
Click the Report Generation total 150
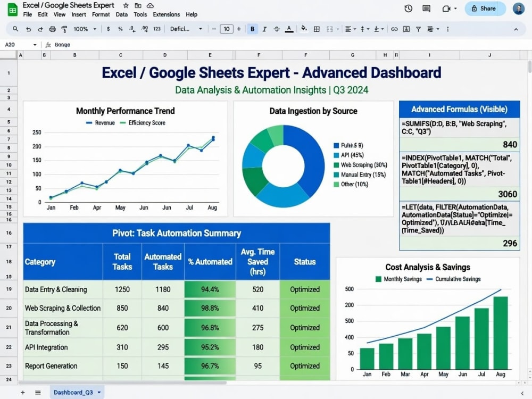pos(122,366)
